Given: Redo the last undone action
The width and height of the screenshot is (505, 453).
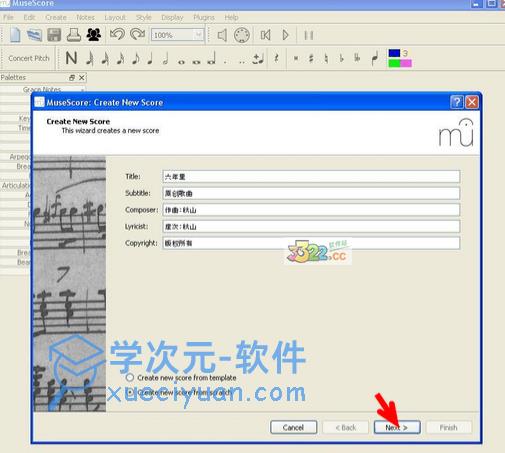Looking at the screenshot, I should coord(137,34).
